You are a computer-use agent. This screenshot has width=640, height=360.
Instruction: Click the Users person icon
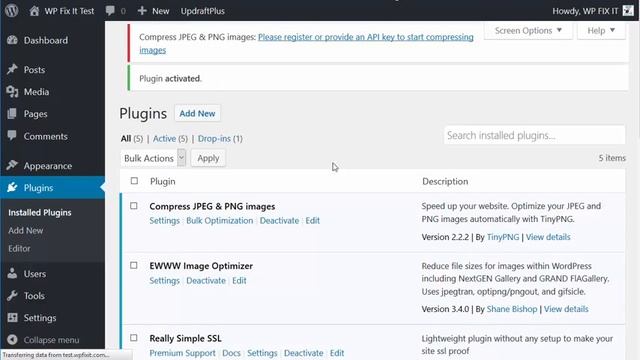pyautogui.click(x=12, y=273)
